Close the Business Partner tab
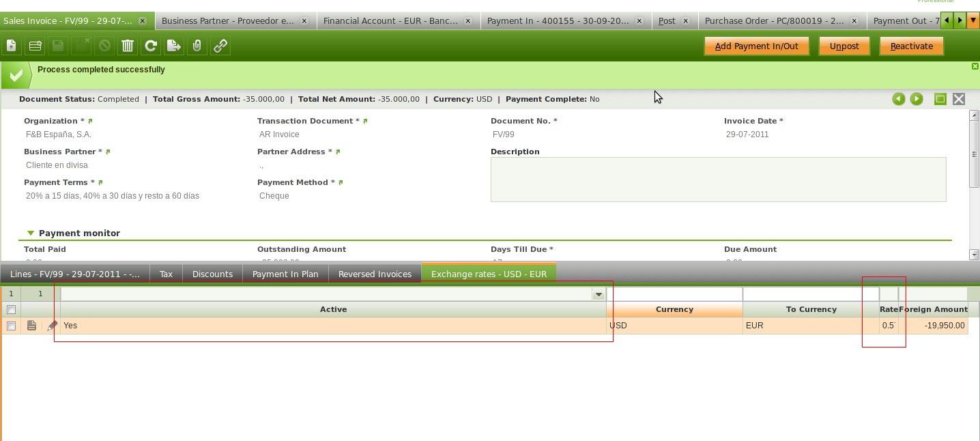This screenshot has width=980, height=441. [304, 21]
